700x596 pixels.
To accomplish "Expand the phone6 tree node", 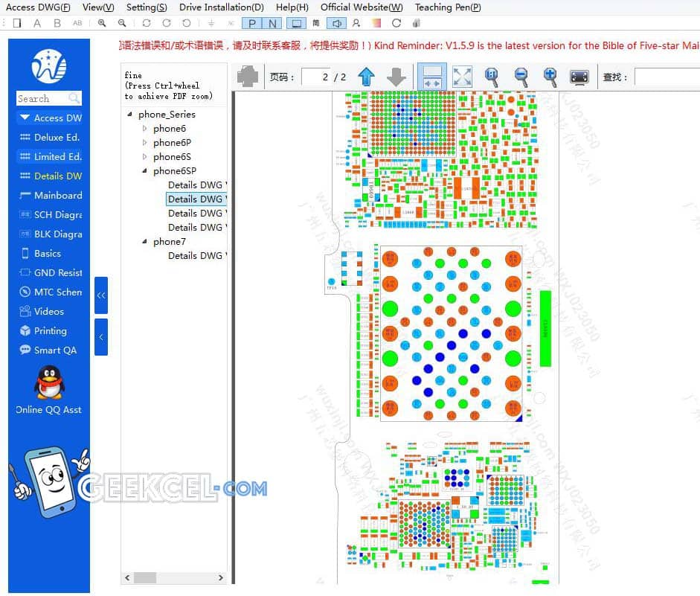I will click(145, 129).
